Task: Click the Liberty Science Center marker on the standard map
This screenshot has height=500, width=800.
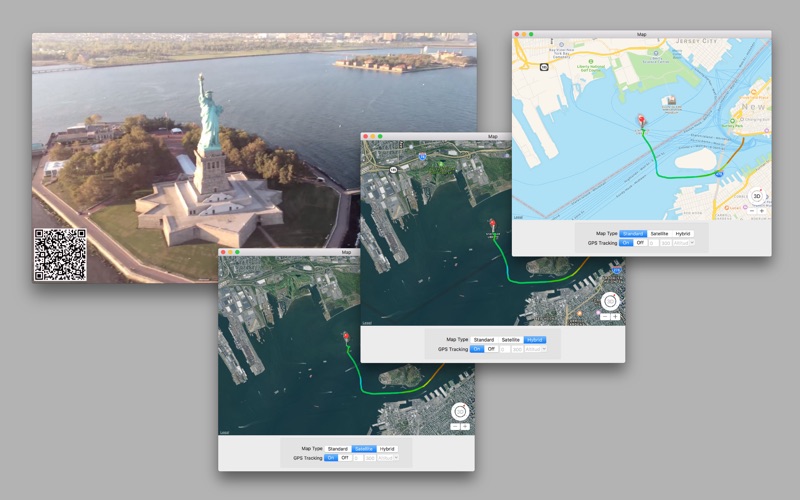Action: click(656, 53)
